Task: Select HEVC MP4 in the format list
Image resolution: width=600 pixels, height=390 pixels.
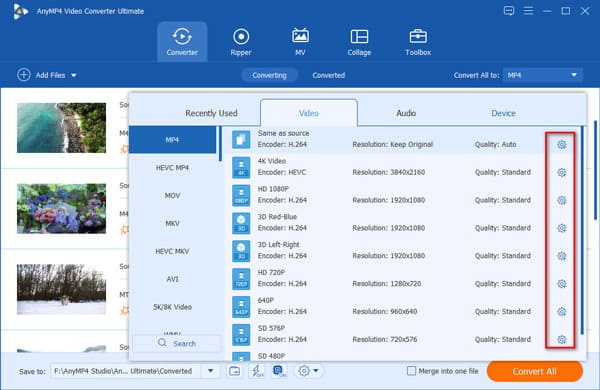Action: (x=173, y=168)
